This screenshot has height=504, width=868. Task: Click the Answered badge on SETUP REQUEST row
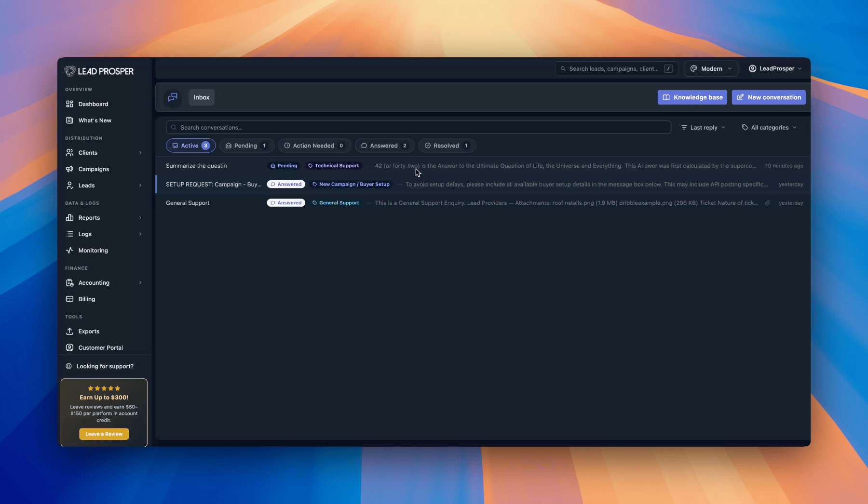(x=286, y=185)
